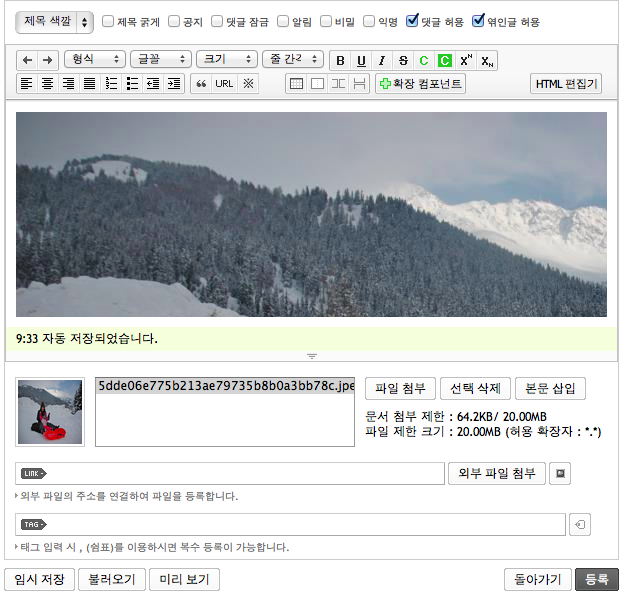Click the undo arrow in the editor toolbar
The width and height of the screenshot is (633, 596).
coord(28,60)
